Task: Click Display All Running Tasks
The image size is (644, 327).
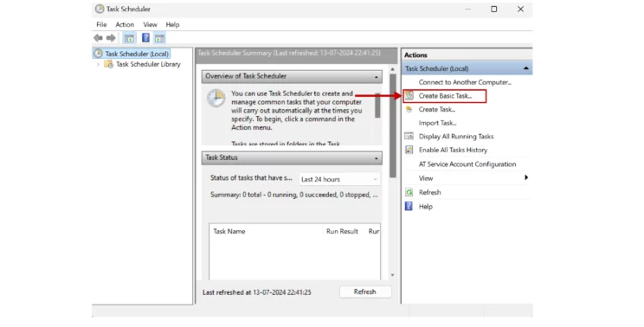Action: click(456, 137)
